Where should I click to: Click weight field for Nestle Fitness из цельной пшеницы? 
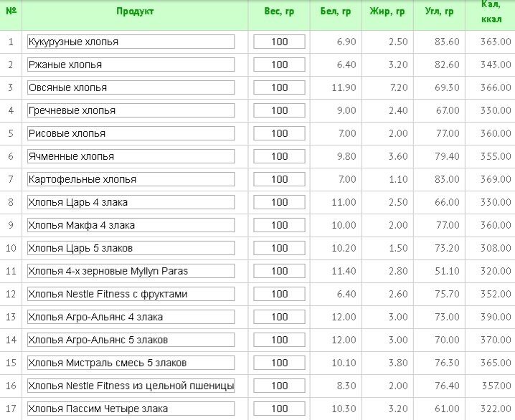(x=279, y=386)
